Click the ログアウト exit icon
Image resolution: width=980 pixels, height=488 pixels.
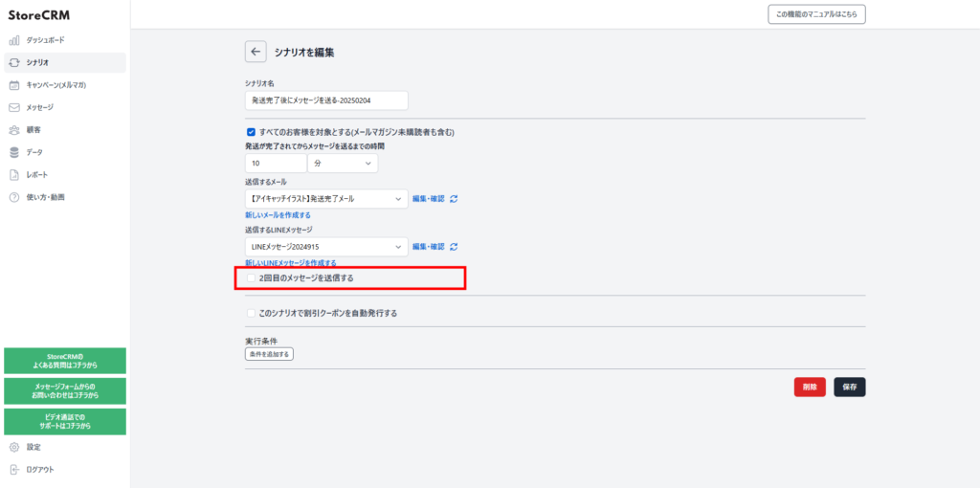coord(14,470)
